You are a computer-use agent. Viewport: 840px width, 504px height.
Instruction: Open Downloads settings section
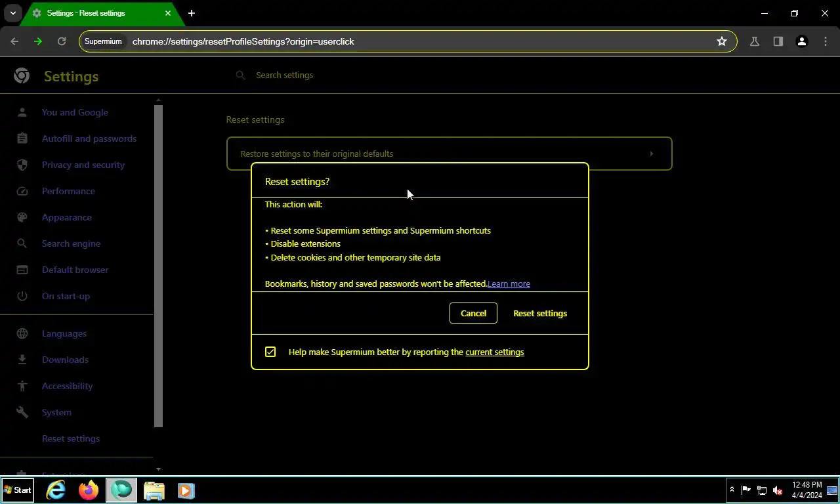(x=65, y=360)
